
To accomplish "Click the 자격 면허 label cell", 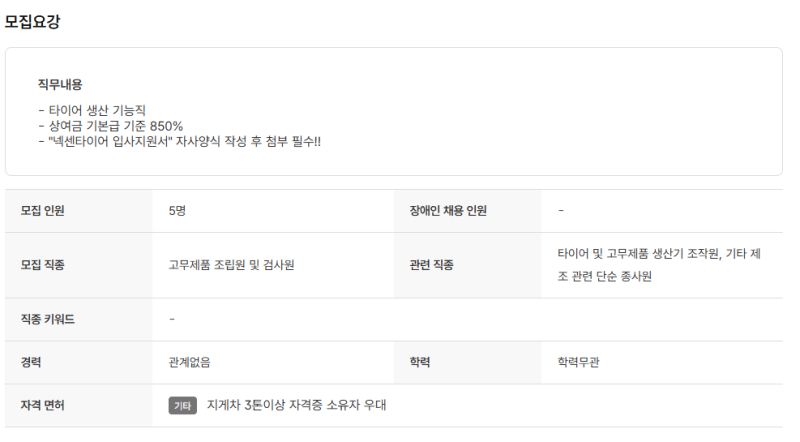I will pos(43,405).
